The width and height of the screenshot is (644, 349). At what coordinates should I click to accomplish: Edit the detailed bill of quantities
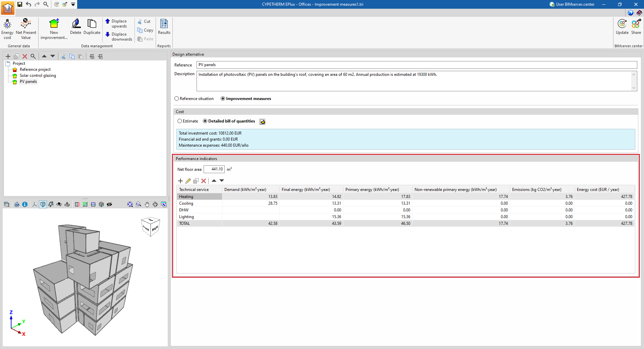click(262, 122)
